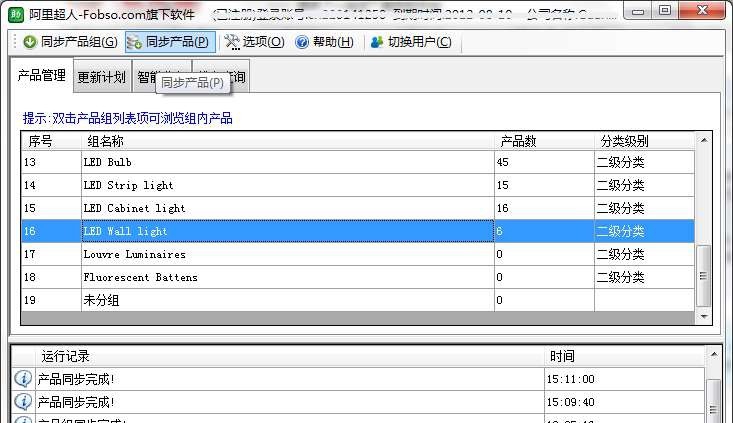
Task: Click the options tools icon
Action: (x=232, y=42)
